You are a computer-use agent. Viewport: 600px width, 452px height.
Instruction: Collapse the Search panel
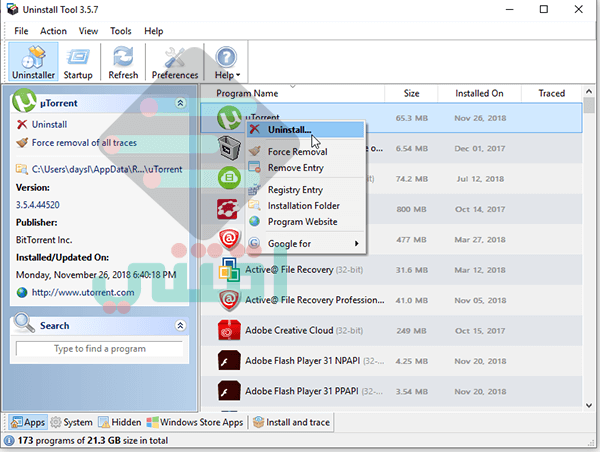click(x=180, y=325)
